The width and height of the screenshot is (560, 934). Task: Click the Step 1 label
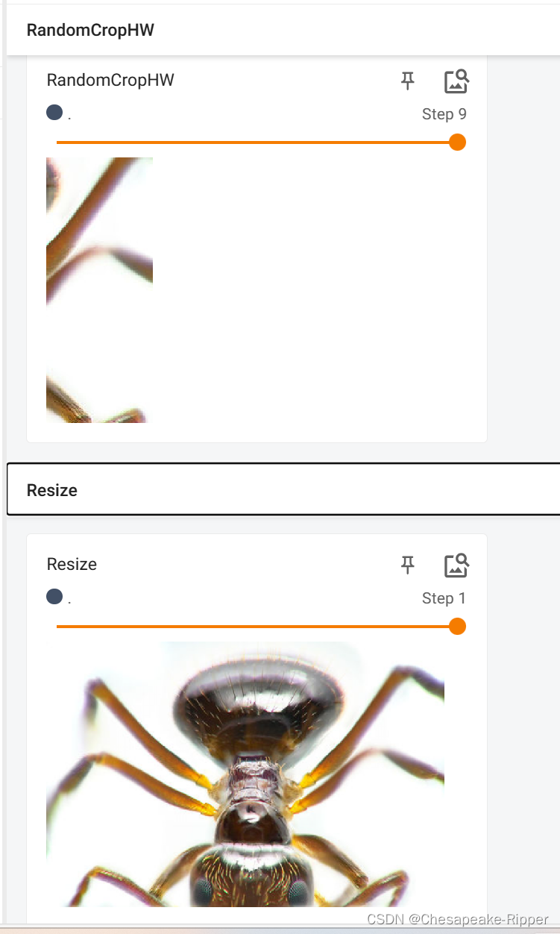point(444,598)
